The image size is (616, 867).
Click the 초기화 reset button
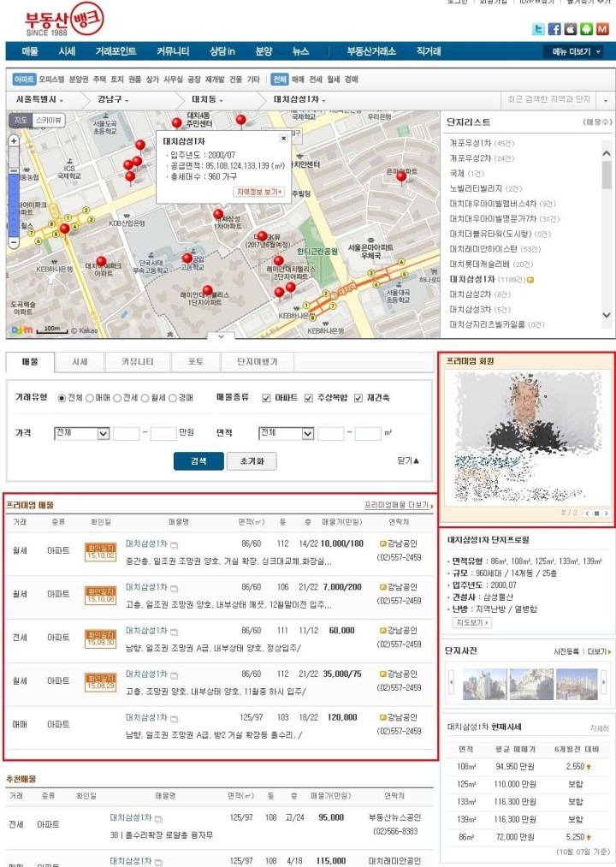(x=252, y=461)
